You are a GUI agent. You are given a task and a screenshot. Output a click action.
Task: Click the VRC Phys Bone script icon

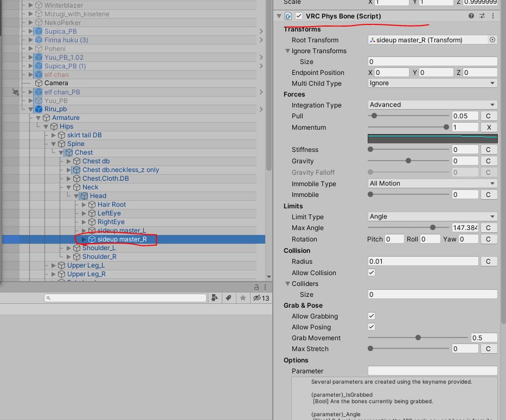[x=288, y=16]
